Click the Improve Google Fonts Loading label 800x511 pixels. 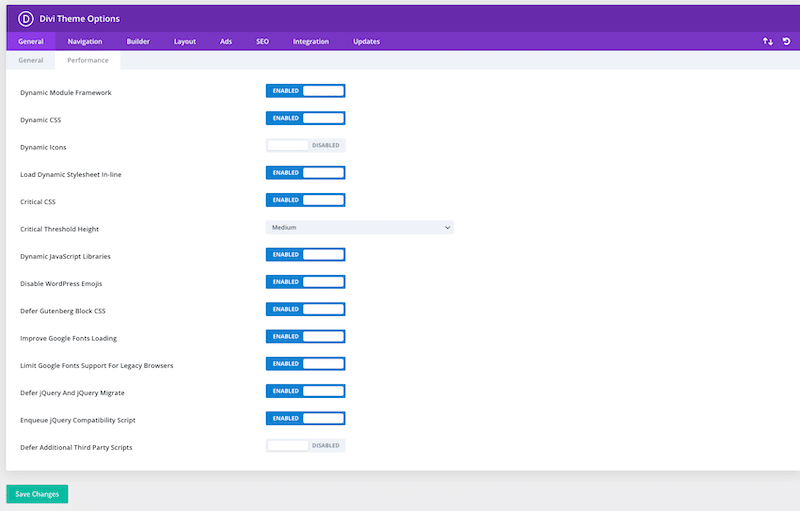coord(68,339)
